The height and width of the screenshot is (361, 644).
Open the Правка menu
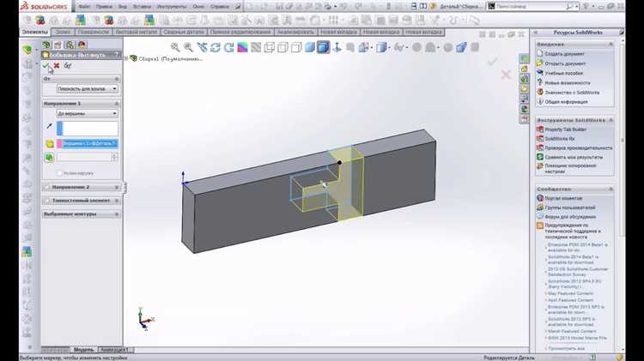[x=104, y=7]
